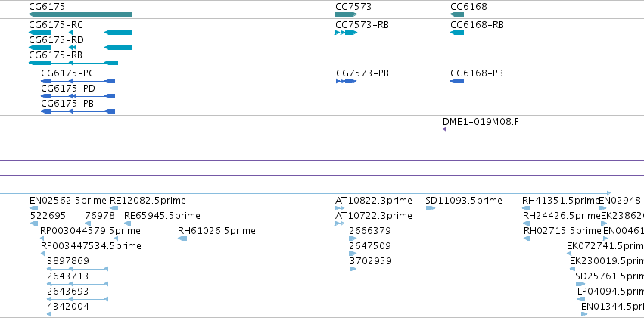The width and height of the screenshot is (644, 318).
Task: Click the CG6168-RB transcript label
Action: pyautogui.click(x=477, y=25)
